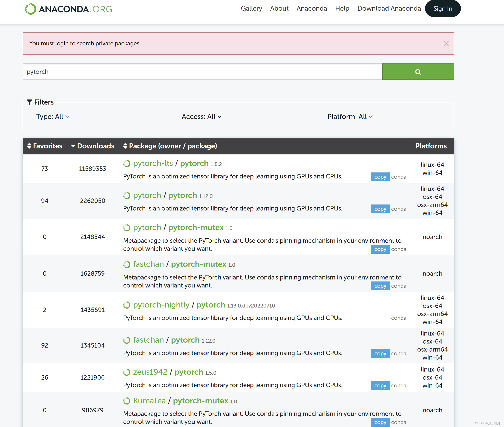Click Anaconda icon beside pytorch / pytorch-mutex
The height and width of the screenshot is (427, 504).
127,228
